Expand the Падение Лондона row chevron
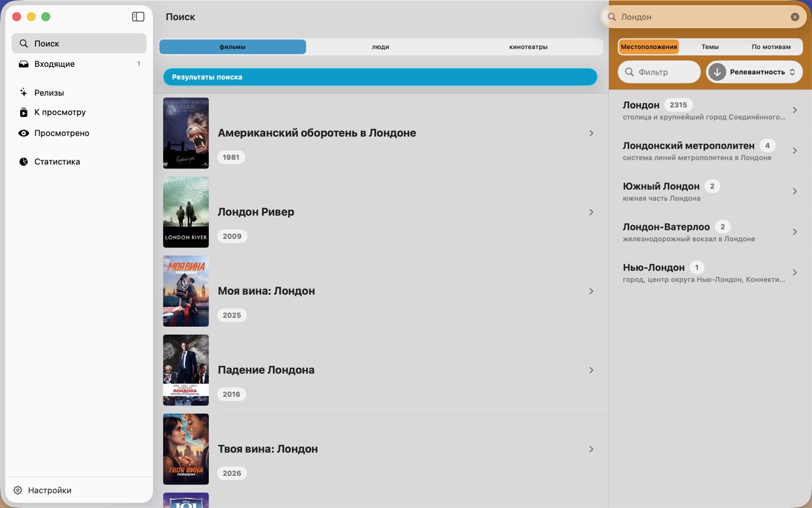Image resolution: width=812 pixels, height=508 pixels. (591, 370)
